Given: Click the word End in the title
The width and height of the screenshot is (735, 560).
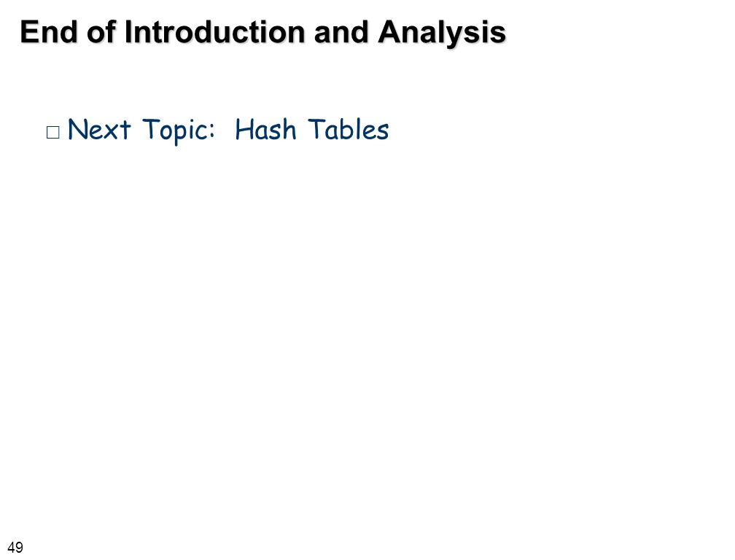Looking at the screenshot, I should pyautogui.click(x=48, y=32).
